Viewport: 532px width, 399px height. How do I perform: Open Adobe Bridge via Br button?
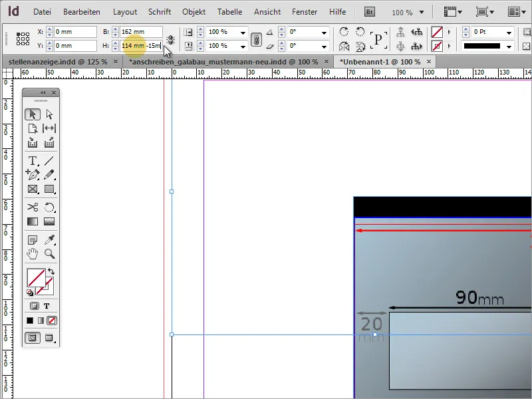click(x=370, y=12)
